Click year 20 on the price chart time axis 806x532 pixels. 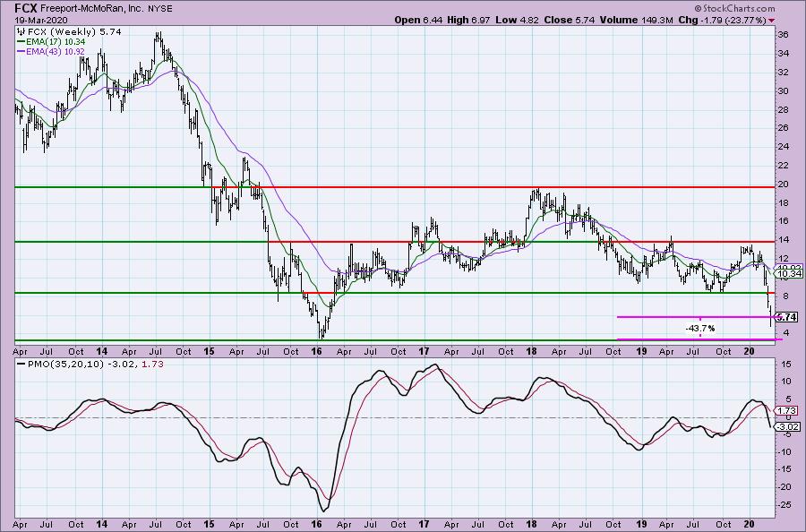749,352
